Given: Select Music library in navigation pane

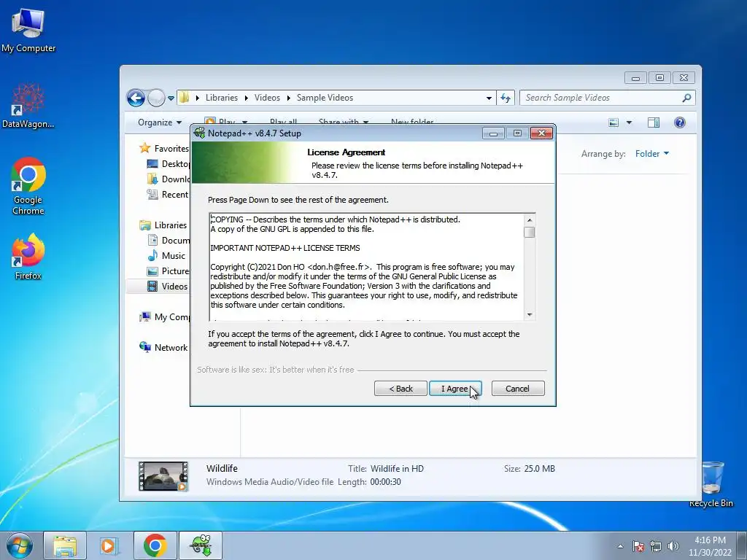Looking at the screenshot, I should [166, 256].
